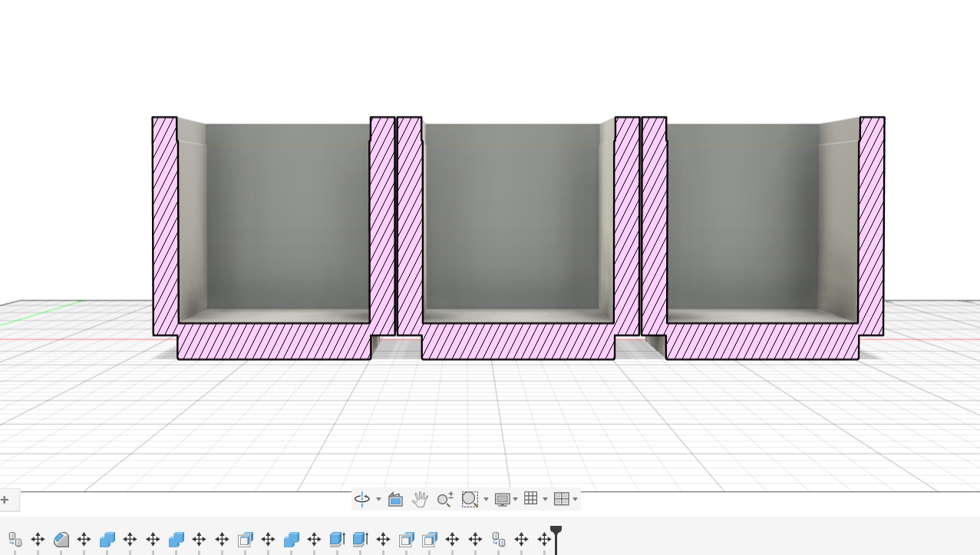Expand the Zoom Window options arrow
The width and height of the screenshot is (980, 555).
(486, 500)
